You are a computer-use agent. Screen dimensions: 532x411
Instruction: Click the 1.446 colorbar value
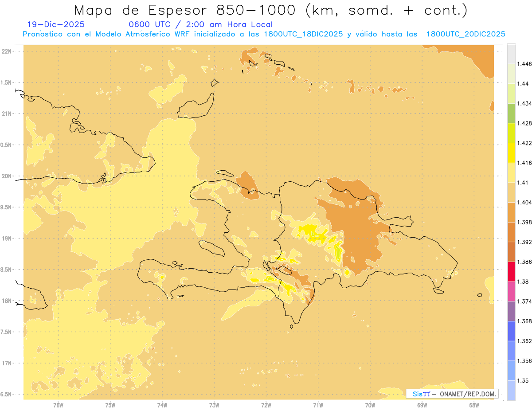(524, 64)
